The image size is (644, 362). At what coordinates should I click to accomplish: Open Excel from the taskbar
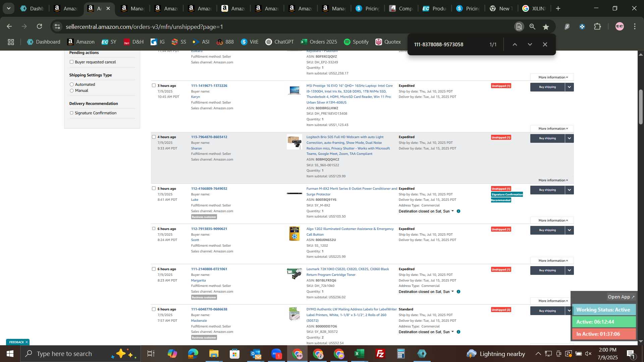point(360,354)
